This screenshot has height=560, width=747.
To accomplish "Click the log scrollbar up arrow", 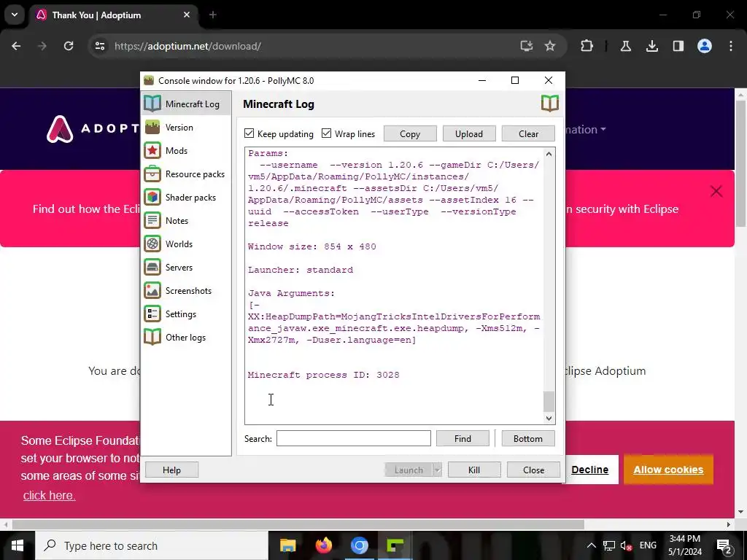I will (549, 154).
